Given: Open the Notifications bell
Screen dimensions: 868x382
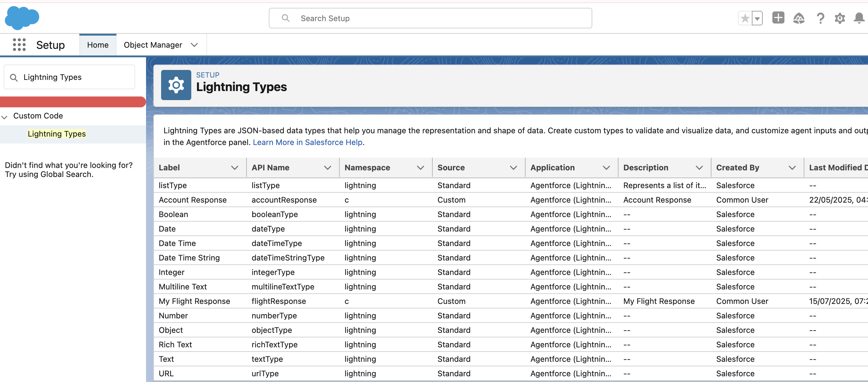Looking at the screenshot, I should tap(859, 18).
